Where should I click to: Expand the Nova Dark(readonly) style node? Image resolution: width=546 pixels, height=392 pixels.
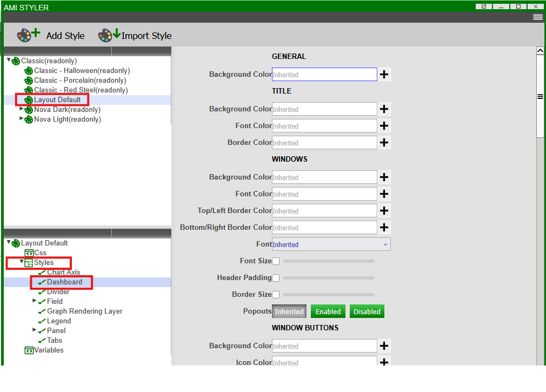(22, 109)
